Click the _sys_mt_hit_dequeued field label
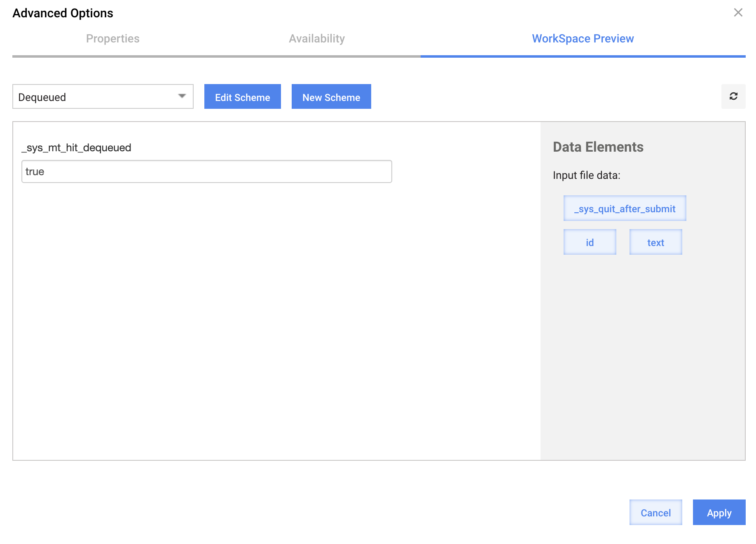 tap(76, 148)
